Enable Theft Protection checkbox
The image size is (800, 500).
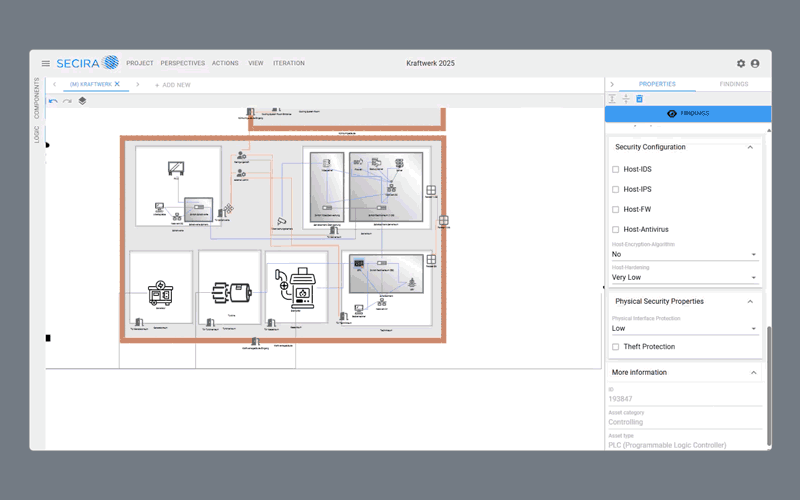pyautogui.click(x=616, y=347)
